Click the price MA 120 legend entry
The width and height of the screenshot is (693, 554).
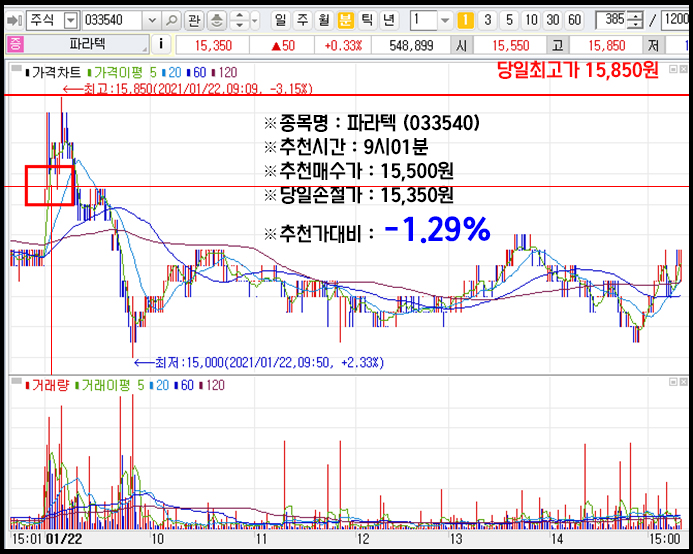[225, 73]
